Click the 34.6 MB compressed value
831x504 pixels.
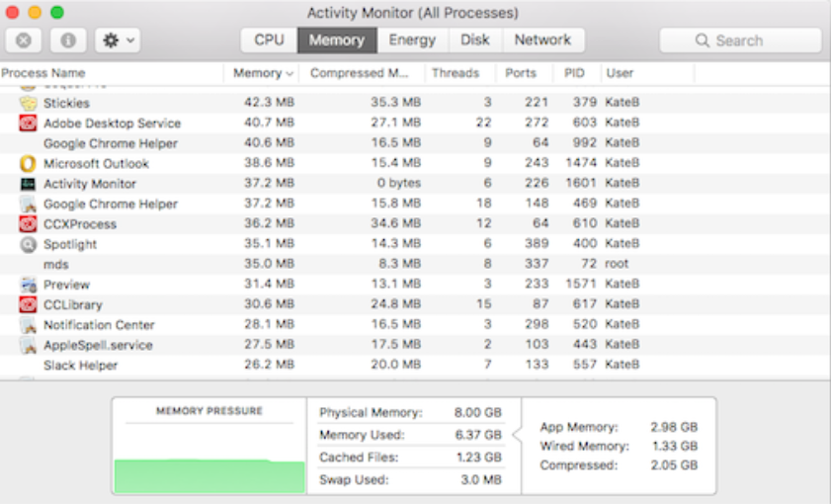coord(396,223)
